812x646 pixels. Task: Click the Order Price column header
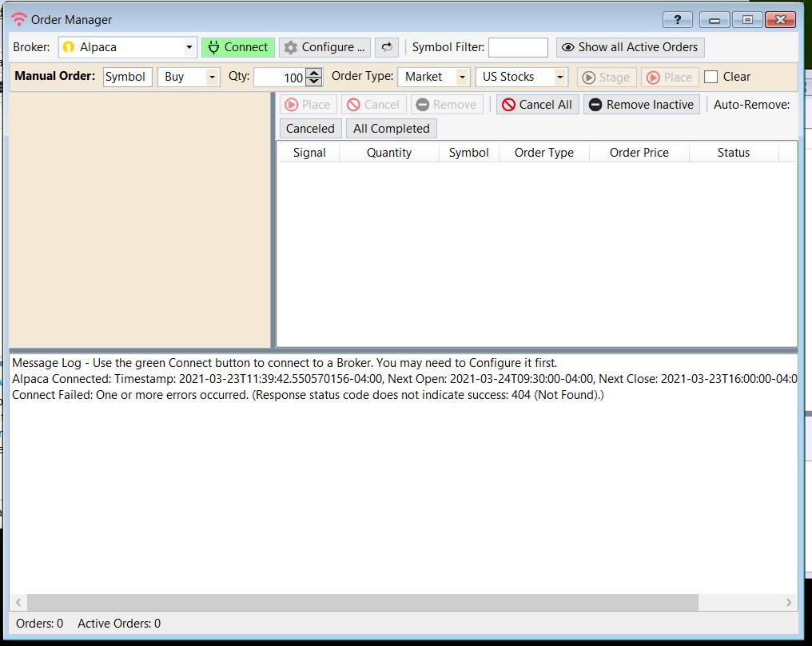click(x=639, y=153)
